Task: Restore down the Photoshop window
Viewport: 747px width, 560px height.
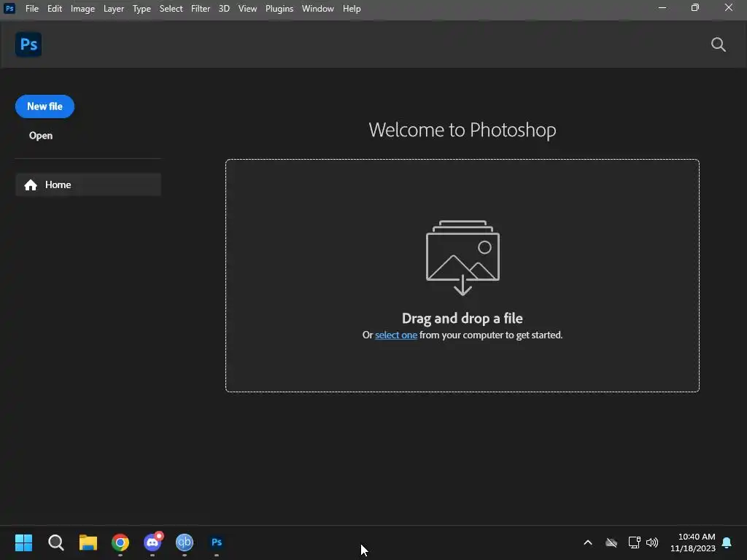Action: (x=695, y=7)
